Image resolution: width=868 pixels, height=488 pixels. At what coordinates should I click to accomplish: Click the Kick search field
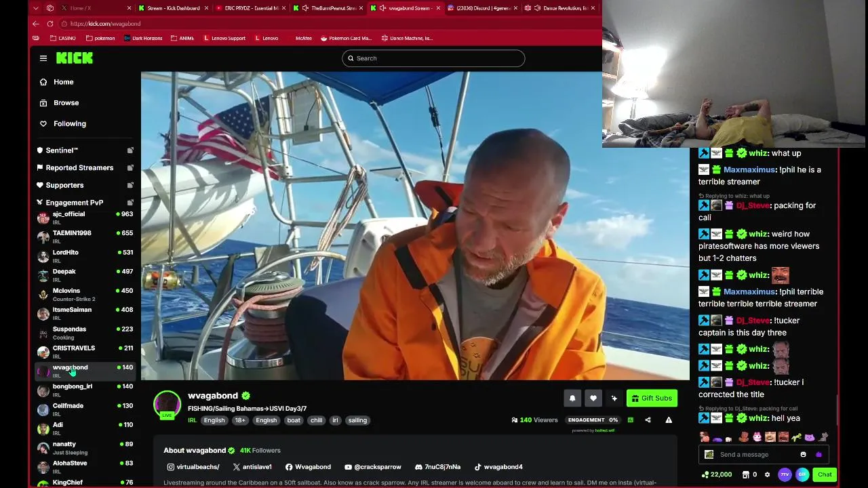(433, 58)
